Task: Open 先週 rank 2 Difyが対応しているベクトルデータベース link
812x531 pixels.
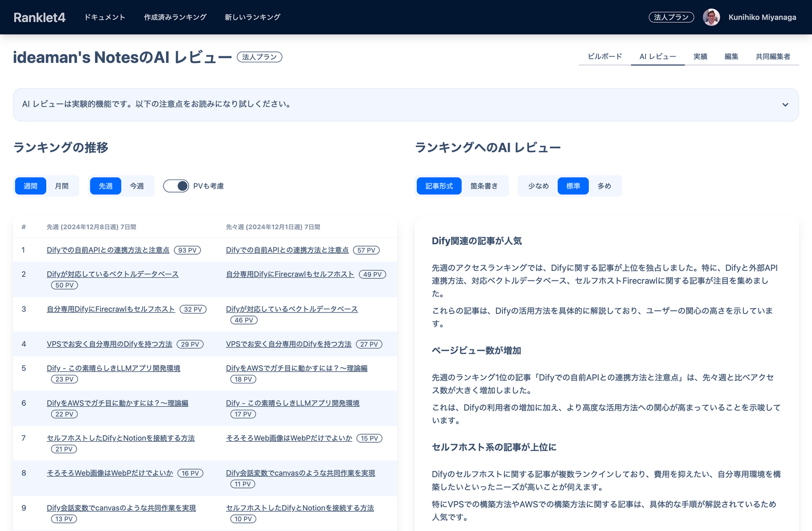Action: pyautogui.click(x=113, y=274)
